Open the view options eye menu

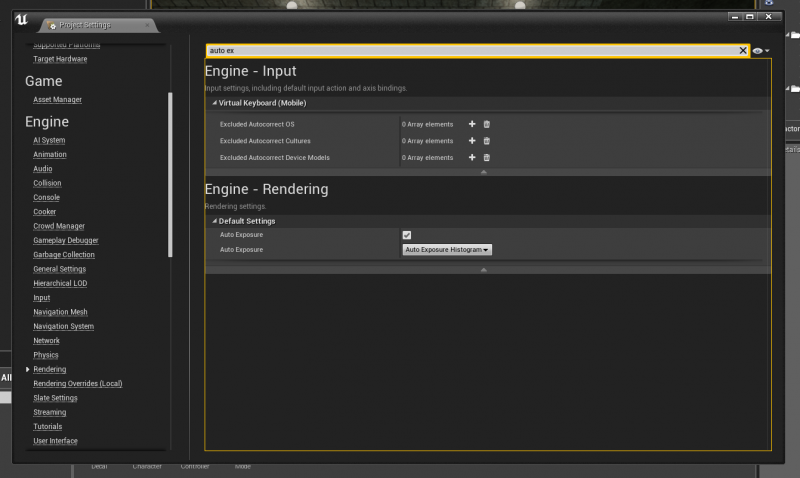click(x=761, y=51)
